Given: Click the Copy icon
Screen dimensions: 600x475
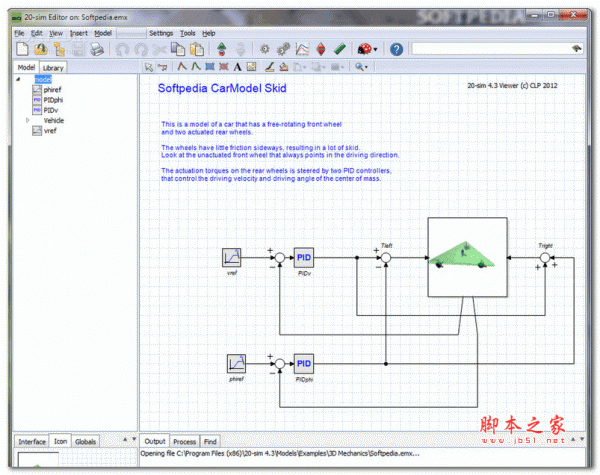Looking at the screenshot, I should coord(178,49).
